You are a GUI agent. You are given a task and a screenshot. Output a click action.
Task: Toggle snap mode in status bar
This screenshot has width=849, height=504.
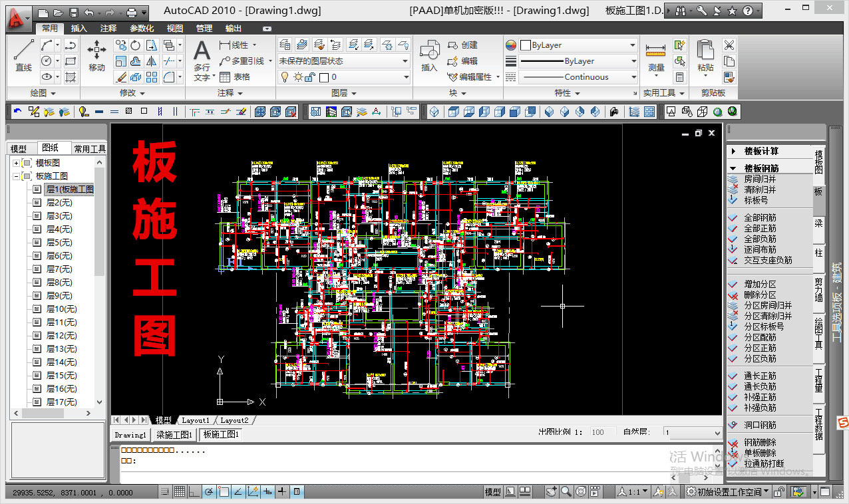tap(164, 492)
